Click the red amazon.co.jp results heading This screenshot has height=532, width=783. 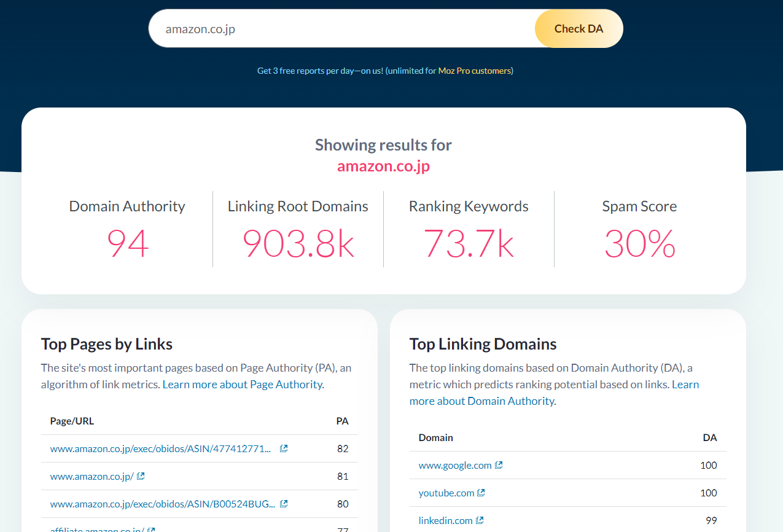(383, 166)
